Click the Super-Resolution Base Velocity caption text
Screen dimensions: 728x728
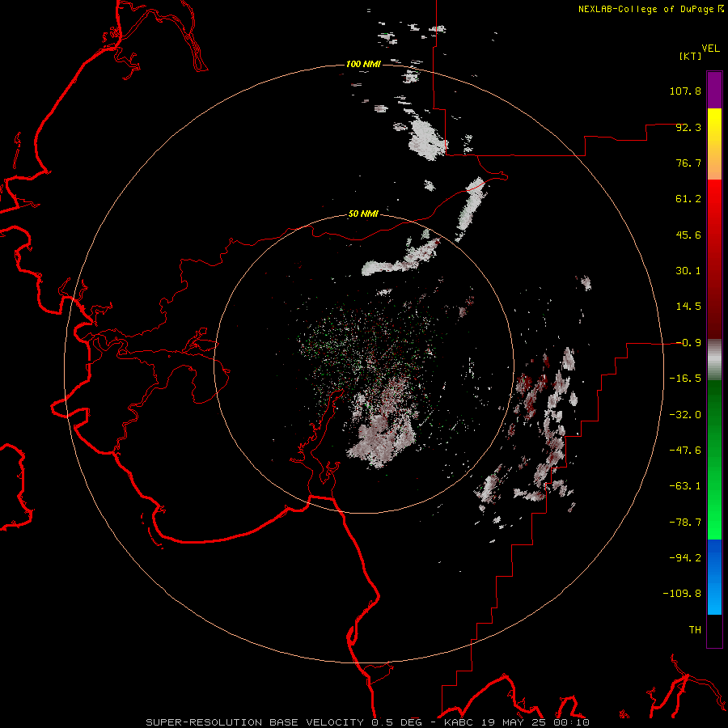[x=368, y=722]
